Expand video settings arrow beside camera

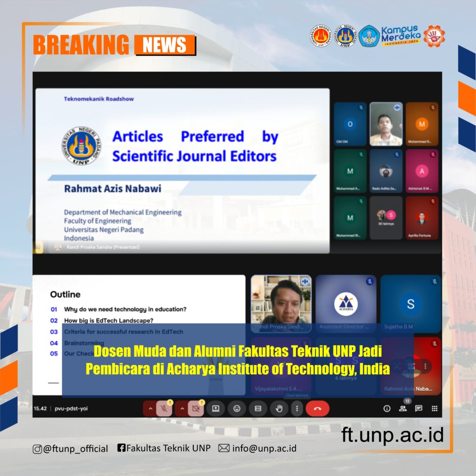click(x=182, y=409)
